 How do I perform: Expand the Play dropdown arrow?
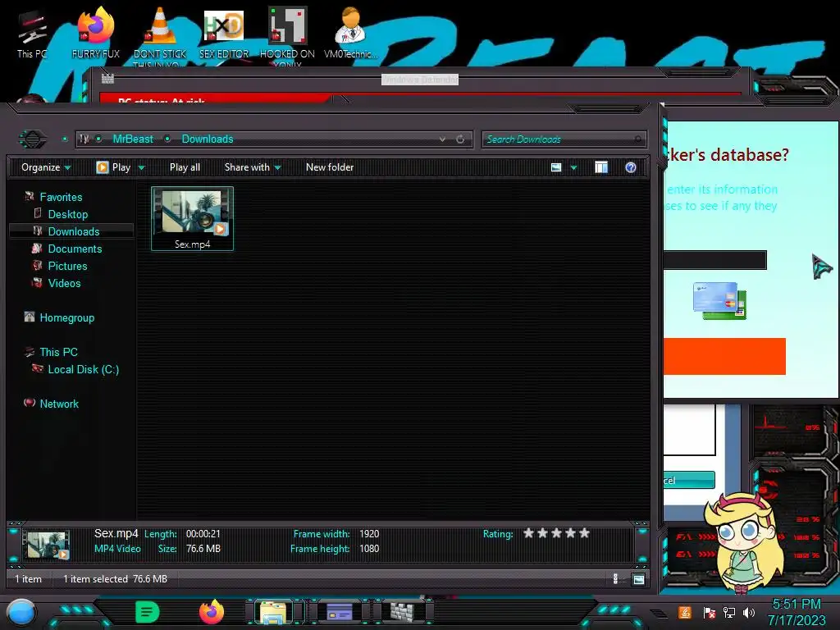141,167
